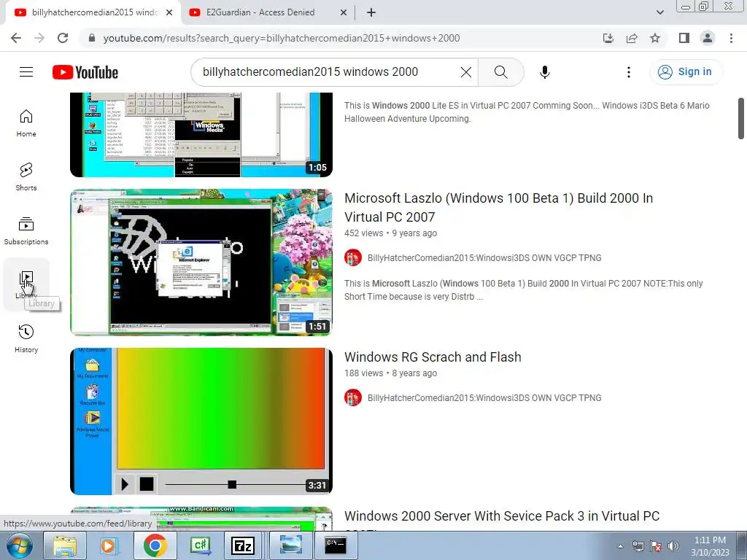Open Subscriptions in the sidebar

[x=26, y=231]
